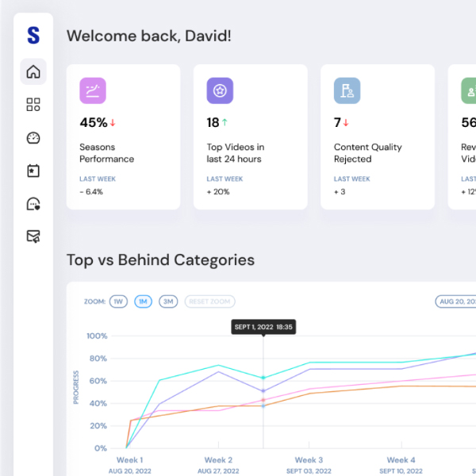Image resolution: width=476 pixels, height=476 pixels.
Task: Open the mail envelope icon in sidebar
Action: tap(33, 236)
